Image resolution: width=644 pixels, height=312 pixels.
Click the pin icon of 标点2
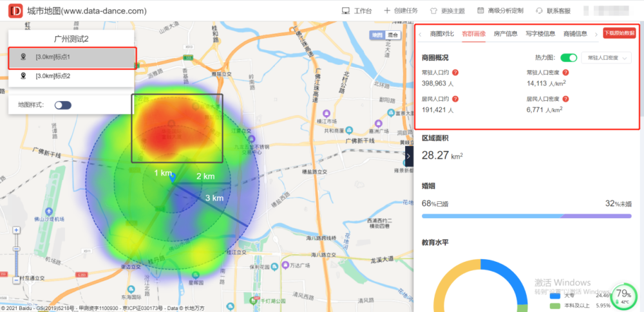pyautogui.click(x=23, y=75)
